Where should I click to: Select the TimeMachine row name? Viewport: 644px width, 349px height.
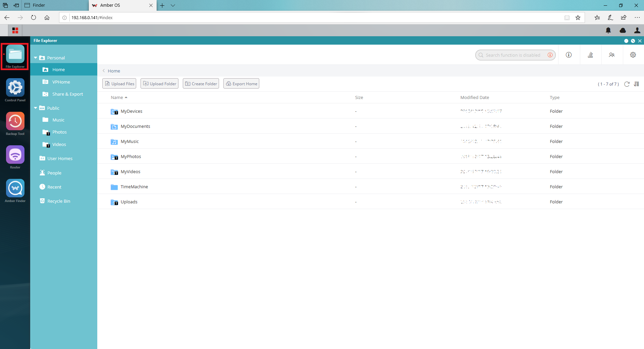click(x=134, y=187)
